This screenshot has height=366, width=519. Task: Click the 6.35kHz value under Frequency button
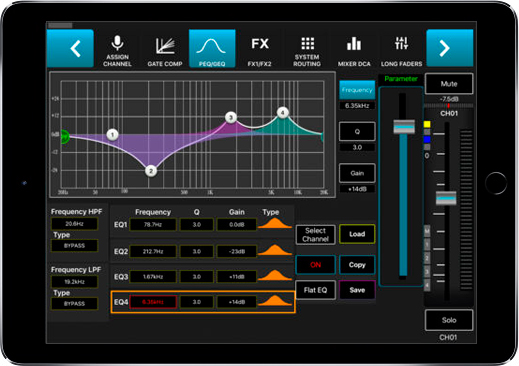coord(357,106)
